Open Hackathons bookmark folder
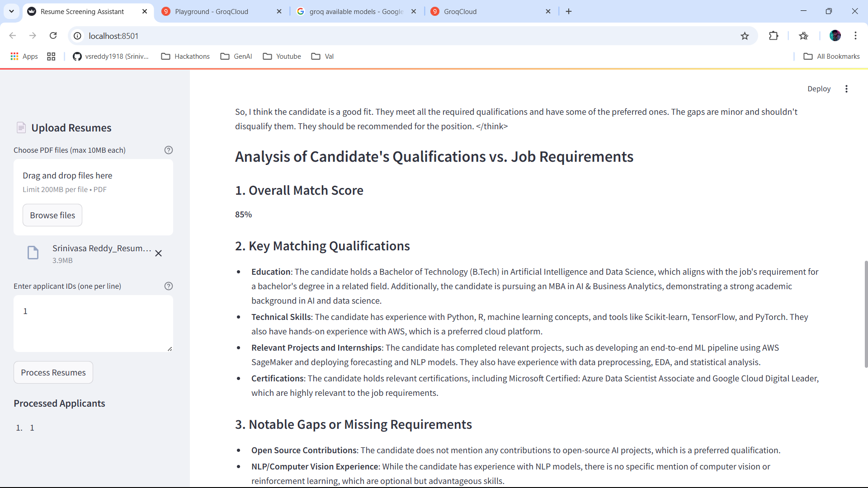 click(x=186, y=56)
